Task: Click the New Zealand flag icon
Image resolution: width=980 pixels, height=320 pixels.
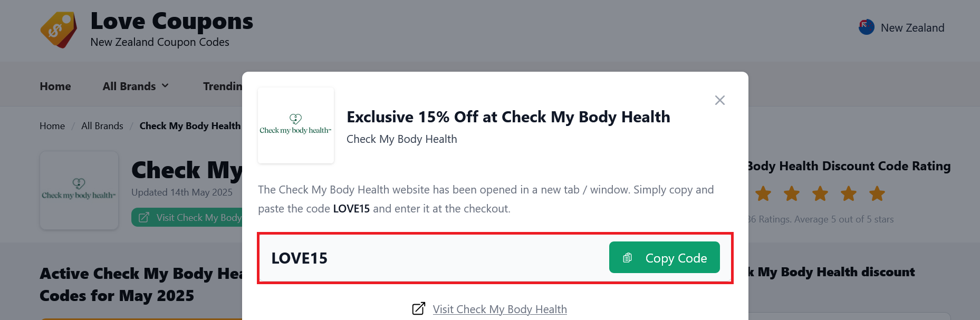Action: 867,27
